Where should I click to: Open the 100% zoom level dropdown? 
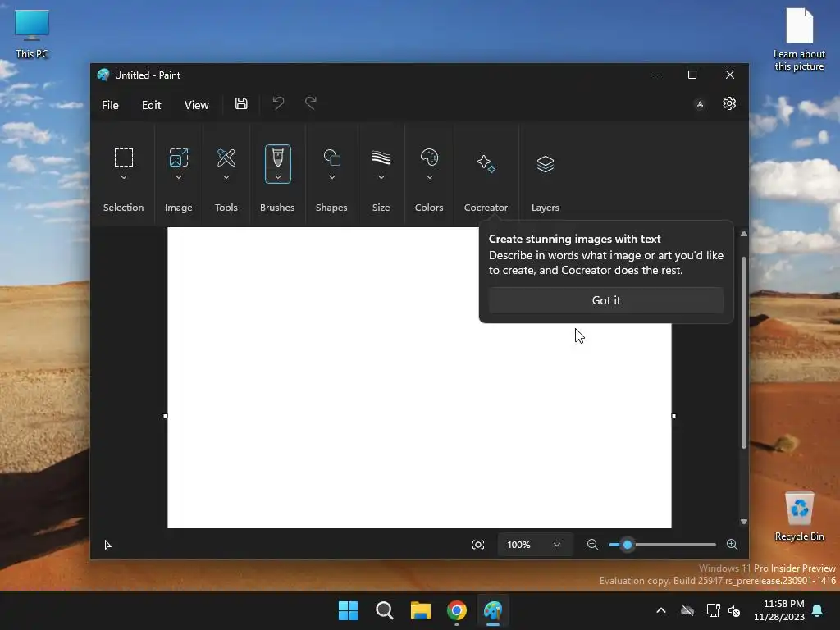[535, 545]
